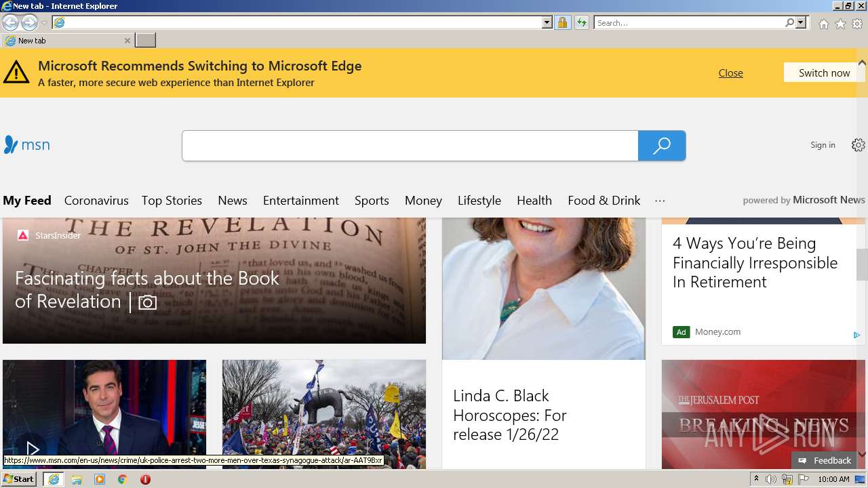The image size is (868, 488).
Task: Expand the address bar autocomplete dropdown
Action: tap(547, 22)
